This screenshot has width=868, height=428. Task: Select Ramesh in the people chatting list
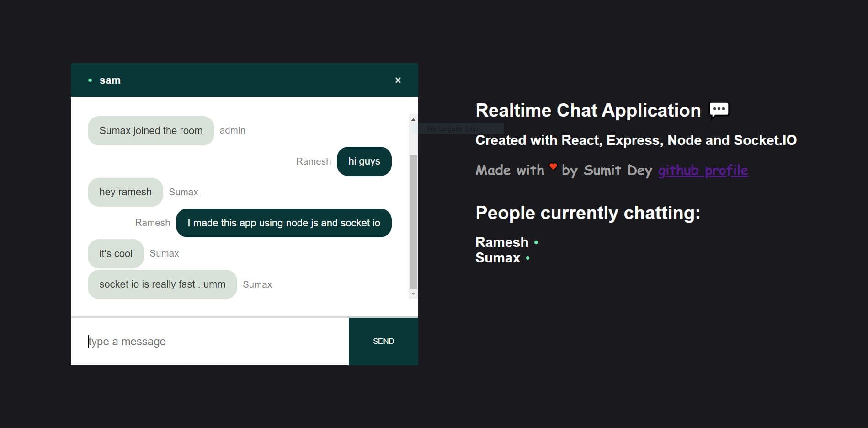click(x=501, y=242)
